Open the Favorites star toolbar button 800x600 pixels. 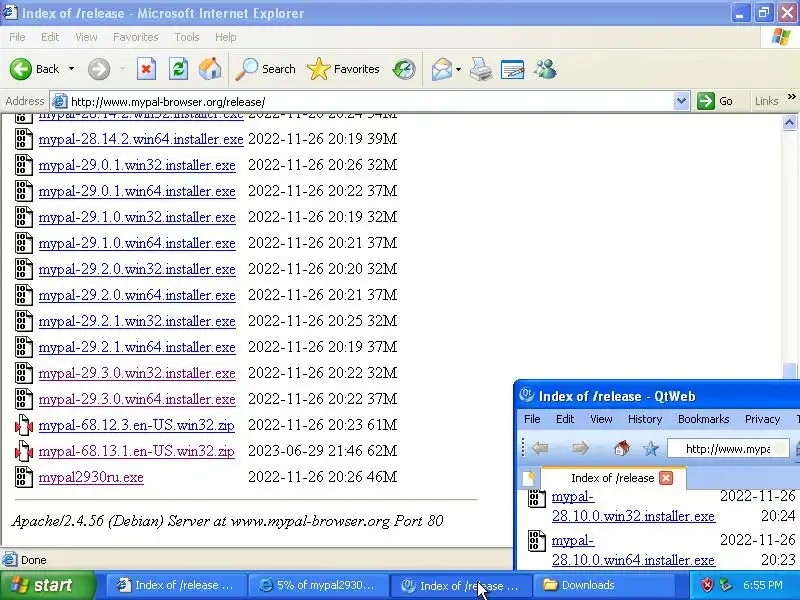point(343,69)
